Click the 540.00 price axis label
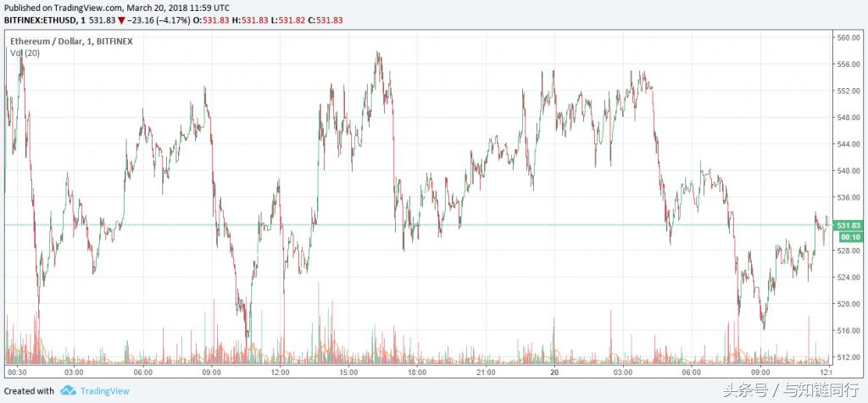 (x=847, y=170)
